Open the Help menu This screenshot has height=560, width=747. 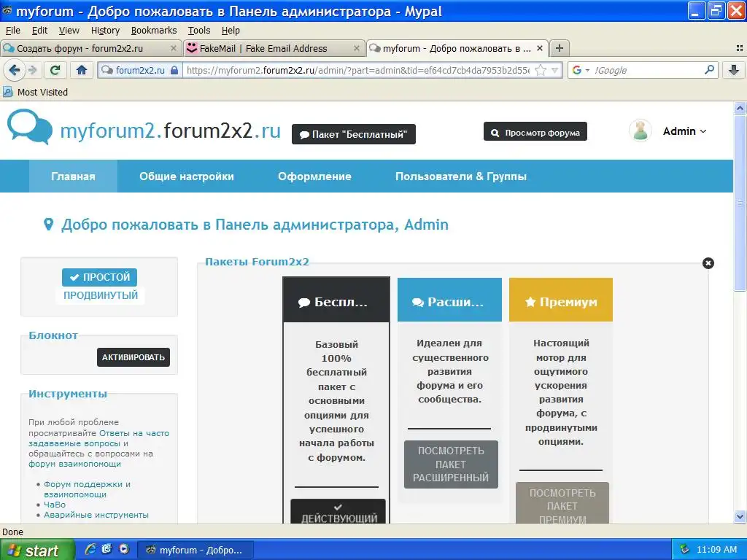click(231, 31)
